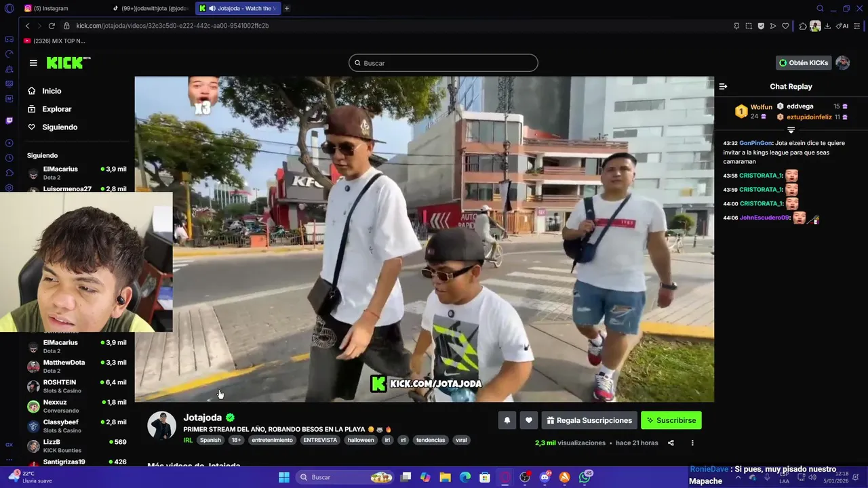868x488 pixels.
Task: Collapse the Chat Replay panel
Action: coord(723,87)
